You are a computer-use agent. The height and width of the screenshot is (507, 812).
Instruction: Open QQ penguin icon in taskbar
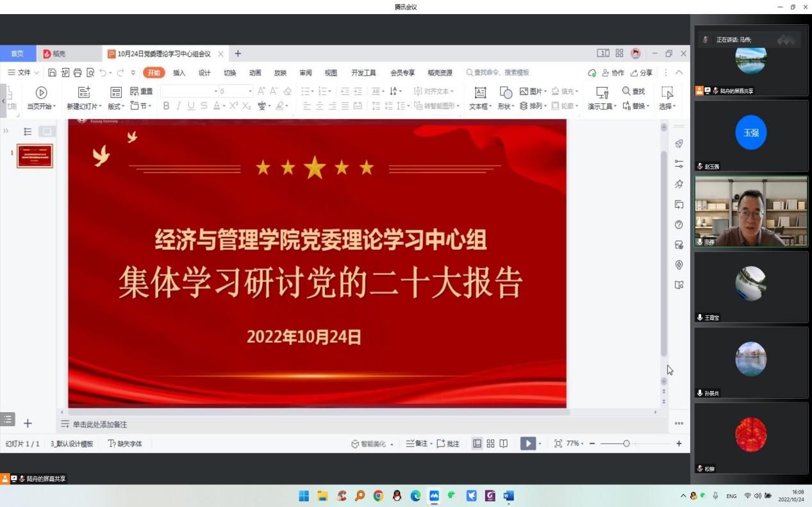397,495
